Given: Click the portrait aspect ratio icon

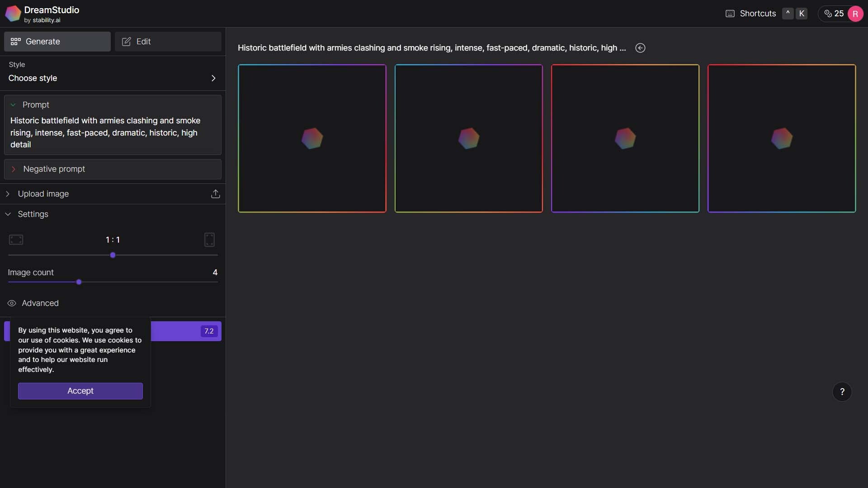Looking at the screenshot, I should coord(209,239).
